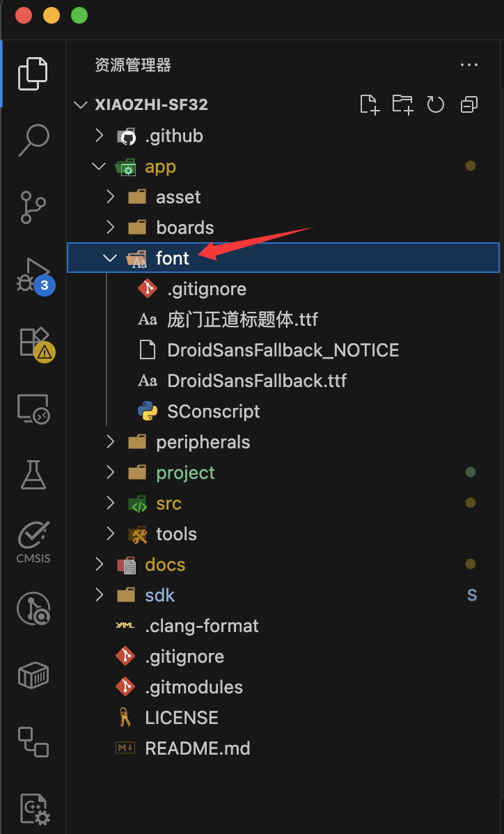
Task: Open the Extensions view with warning badge
Action: click(36, 344)
